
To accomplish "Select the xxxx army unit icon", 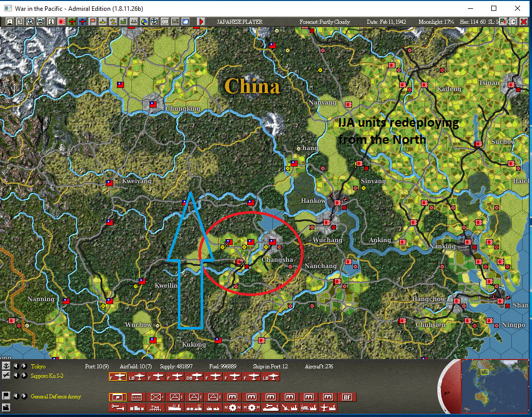I will [136, 397].
